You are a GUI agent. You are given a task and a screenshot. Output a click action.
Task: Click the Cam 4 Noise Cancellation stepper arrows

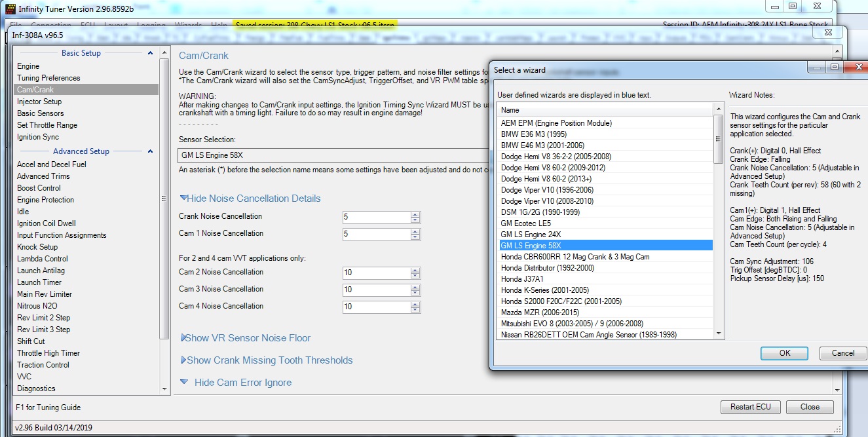415,307
